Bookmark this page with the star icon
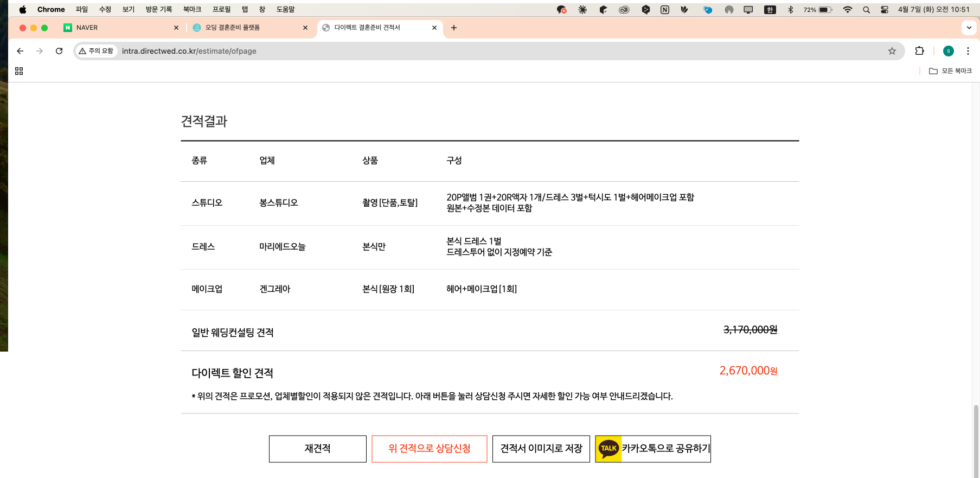This screenshot has width=980, height=478. point(892,51)
